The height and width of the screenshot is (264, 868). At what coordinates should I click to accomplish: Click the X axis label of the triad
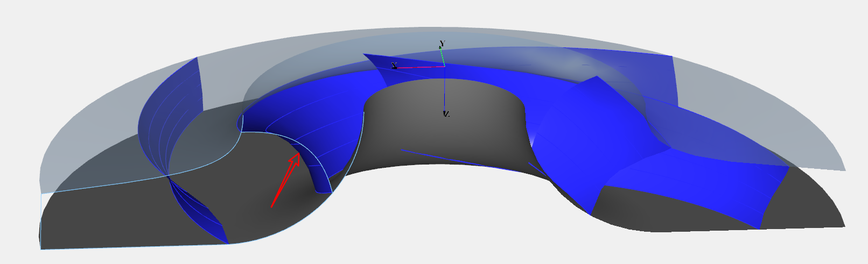395,66
